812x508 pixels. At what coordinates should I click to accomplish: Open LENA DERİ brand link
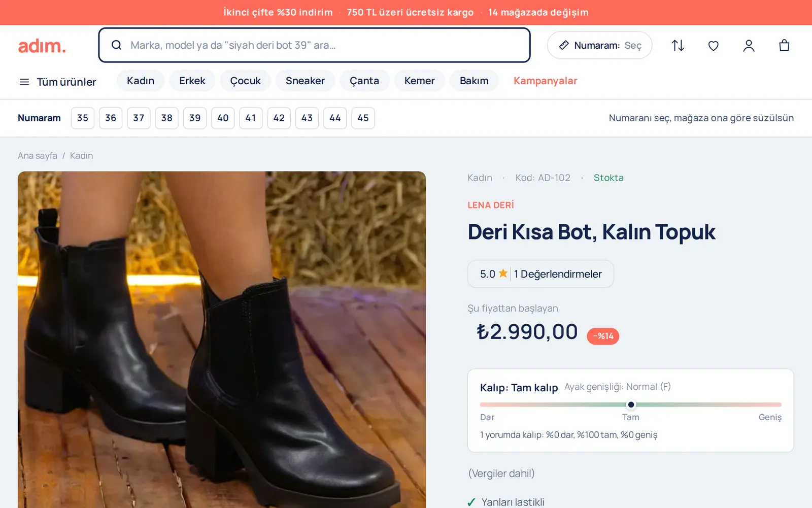(x=491, y=205)
